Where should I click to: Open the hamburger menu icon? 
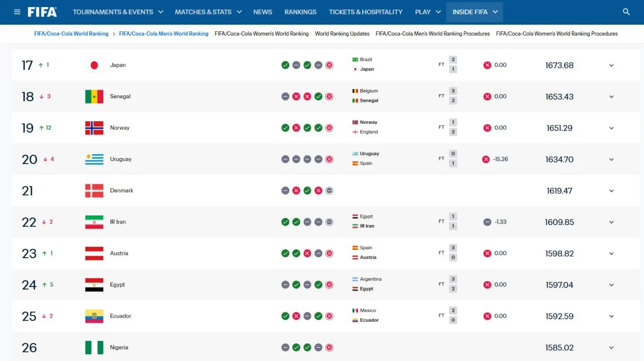click(x=17, y=12)
